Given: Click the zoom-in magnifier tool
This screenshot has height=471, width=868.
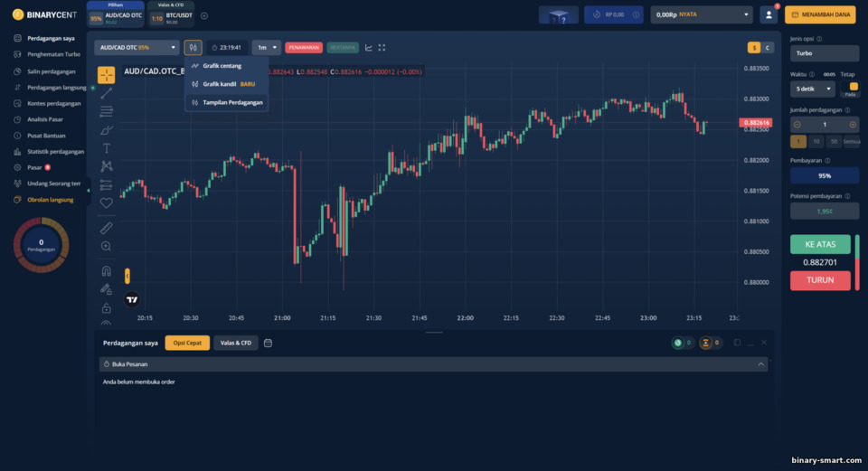Looking at the screenshot, I should [107, 246].
